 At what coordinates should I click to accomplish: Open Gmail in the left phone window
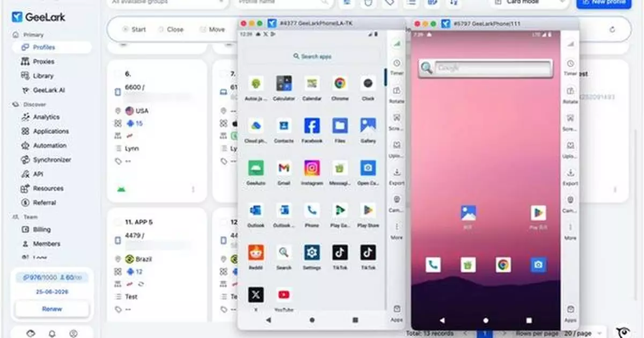pyautogui.click(x=284, y=168)
